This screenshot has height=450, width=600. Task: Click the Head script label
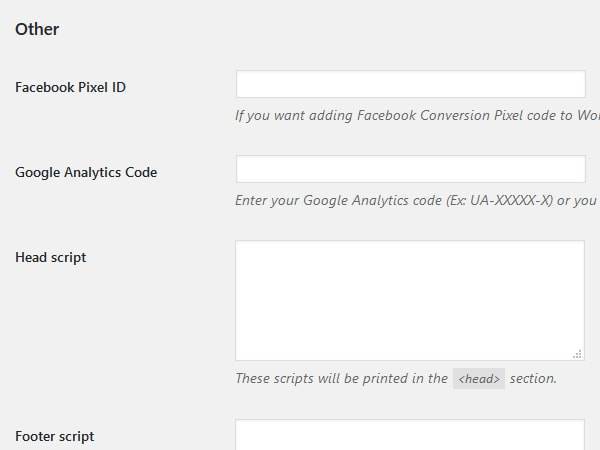(x=51, y=257)
